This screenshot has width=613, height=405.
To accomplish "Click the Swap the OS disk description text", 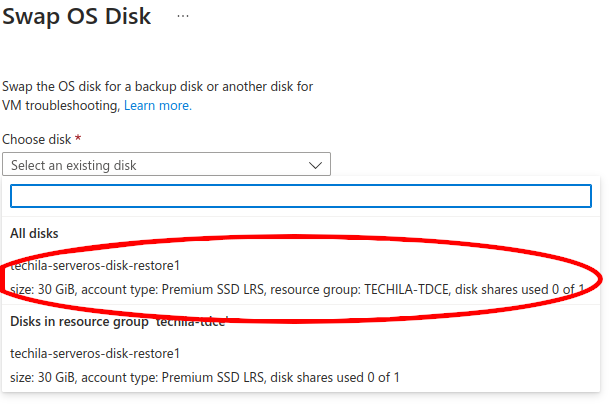I will pyautogui.click(x=158, y=87).
